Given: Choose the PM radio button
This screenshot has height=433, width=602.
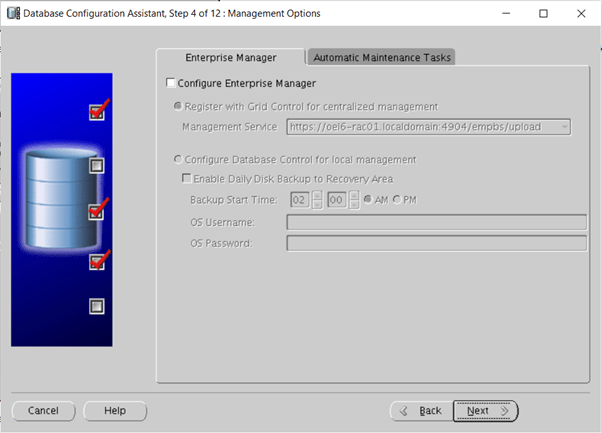Looking at the screenshot, I should click(x=398, y=200).
